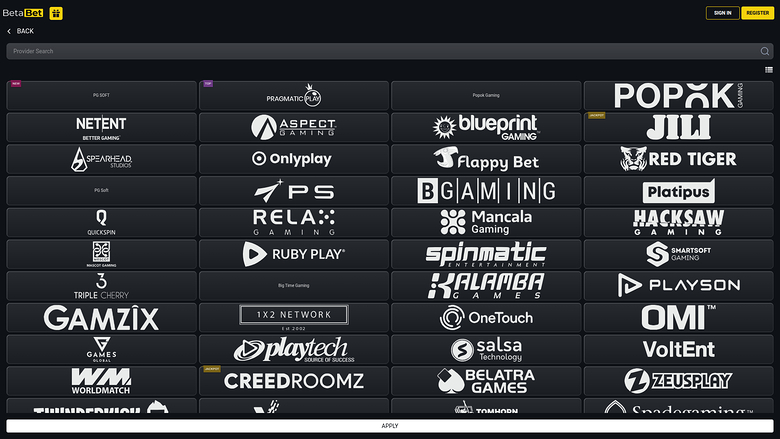The image size is (780, 439).
Task: Toggle the Playson provider filter
Action: 678,285
